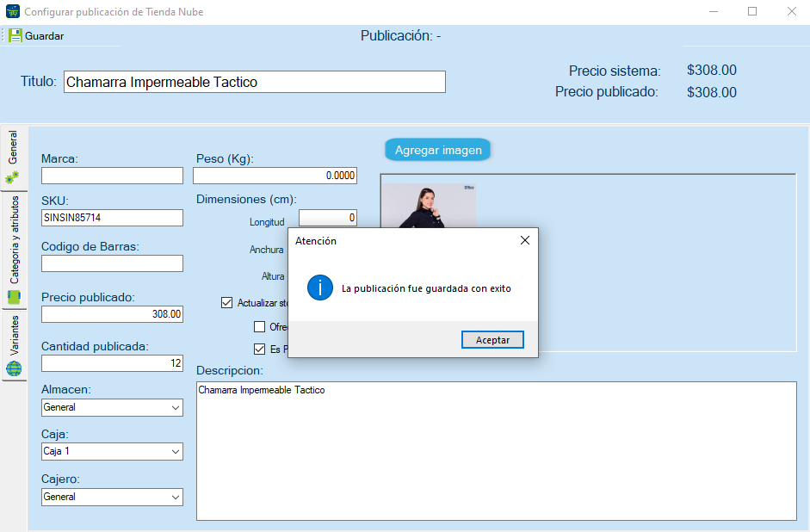The width and height of the screenshot is (810, 532).
Task: Open the Categoria y atributos tab
Action: pos(14,251)
